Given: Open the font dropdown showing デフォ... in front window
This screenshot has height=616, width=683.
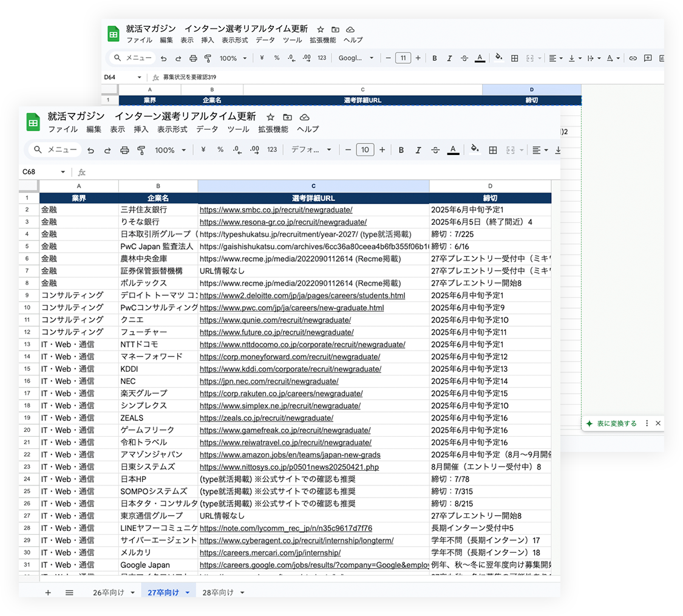Looking at the screenshot, I should pyautogui.click(x=311, y=150).
